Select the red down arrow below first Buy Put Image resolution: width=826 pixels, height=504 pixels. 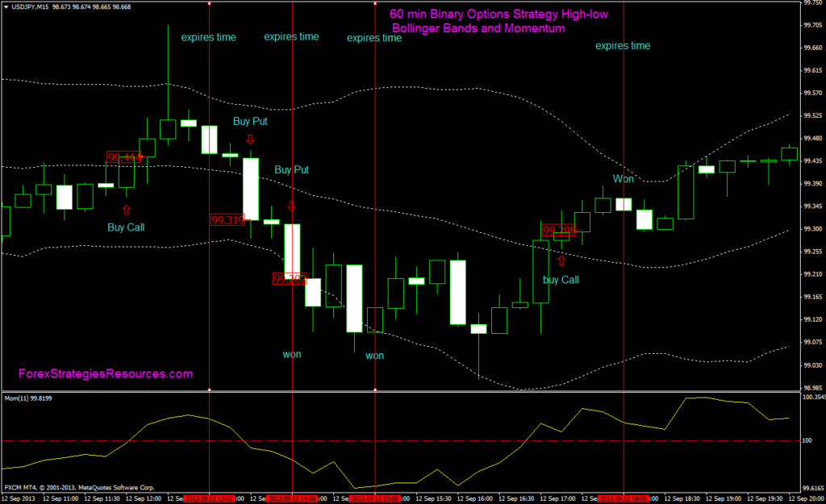click(x=250, y=140)
